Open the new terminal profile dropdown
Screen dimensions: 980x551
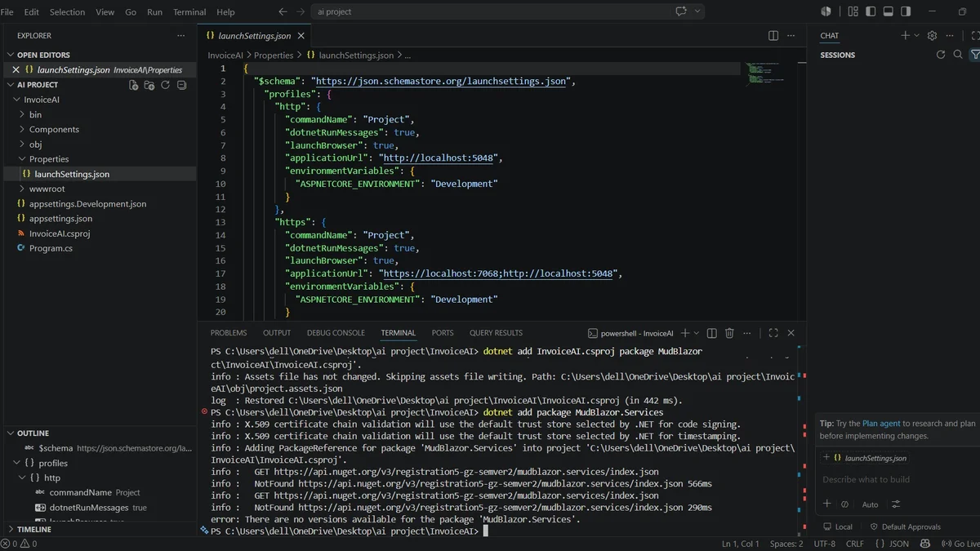click(x=696, y=333)
